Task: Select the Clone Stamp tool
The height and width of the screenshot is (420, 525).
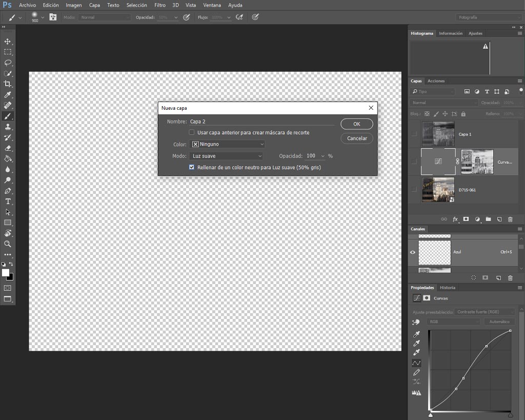Action: [7, 127]
